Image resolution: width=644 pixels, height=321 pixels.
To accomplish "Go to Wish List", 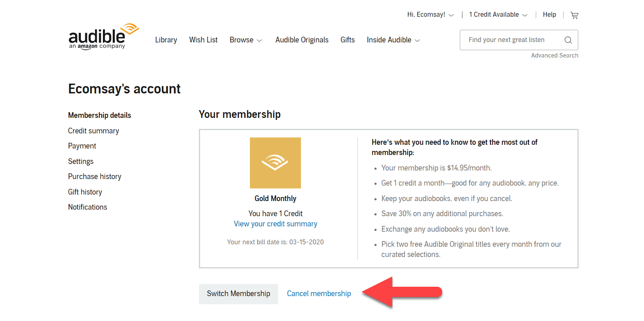I will (203, 40).
